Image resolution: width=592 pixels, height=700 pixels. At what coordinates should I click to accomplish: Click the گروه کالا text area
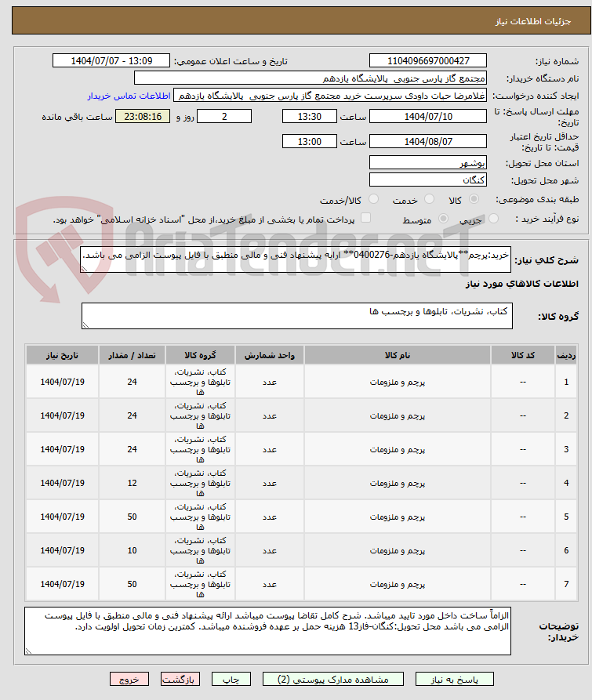click(297, 316)
